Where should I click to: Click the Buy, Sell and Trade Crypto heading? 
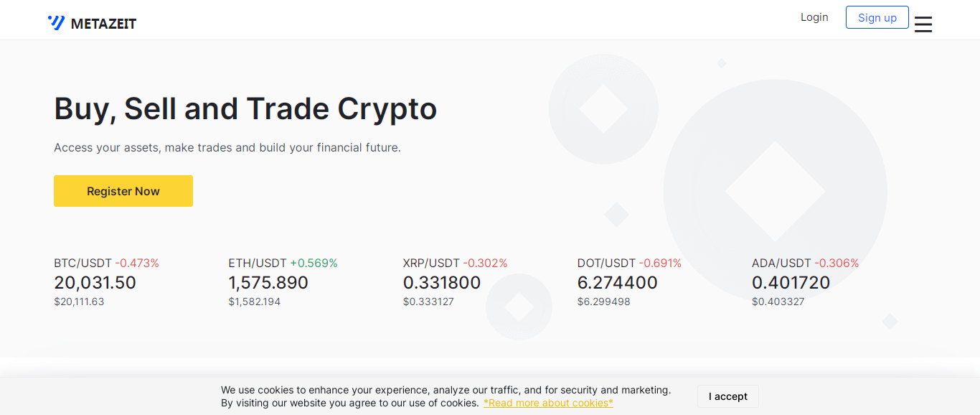pyautogui.click(x=245, y=108)
